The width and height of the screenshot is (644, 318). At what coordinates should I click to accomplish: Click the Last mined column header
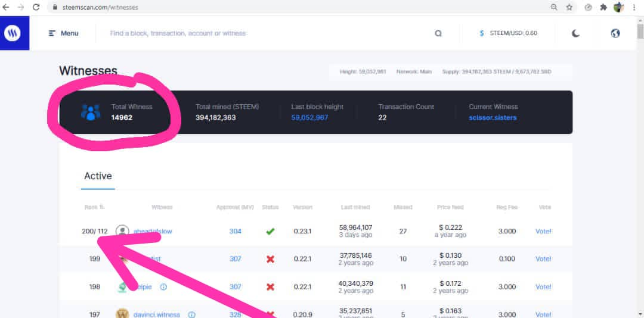355,207
